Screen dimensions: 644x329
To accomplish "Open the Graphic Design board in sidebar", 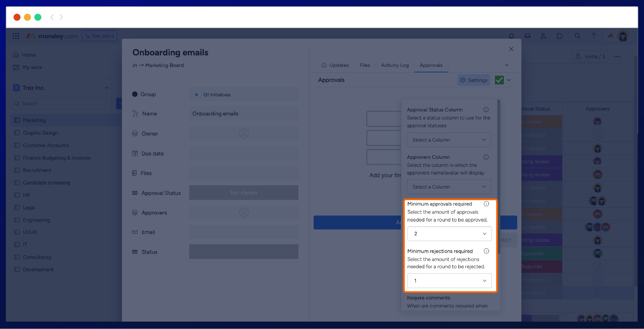I will pyautogui.click(x=40, y=133).
